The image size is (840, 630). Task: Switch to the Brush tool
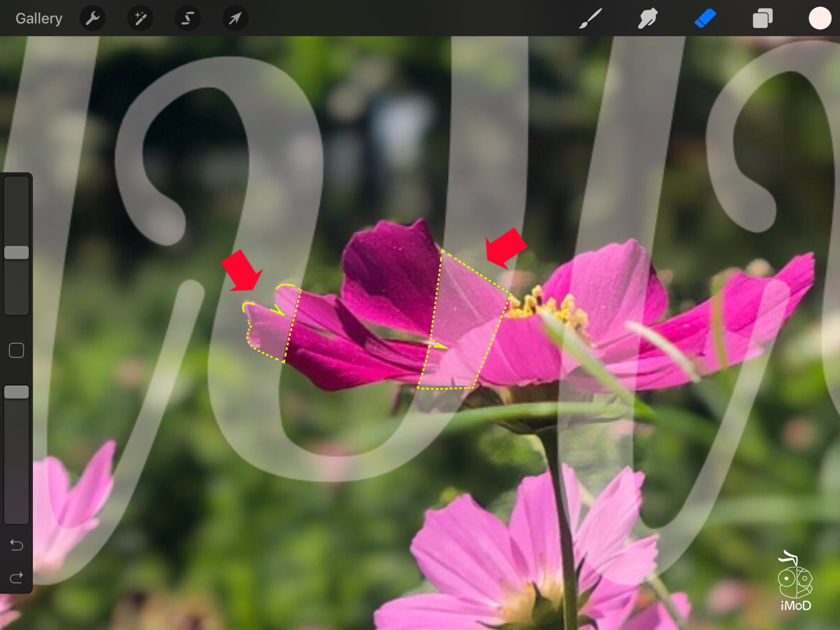pos(591,18)
